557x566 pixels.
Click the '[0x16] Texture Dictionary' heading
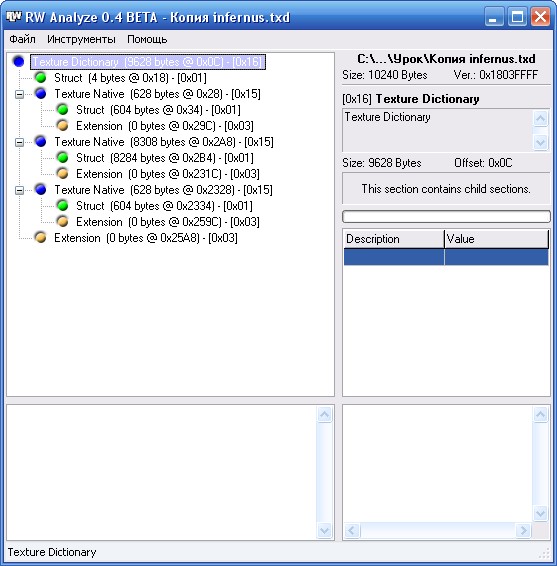pos(411,99)
